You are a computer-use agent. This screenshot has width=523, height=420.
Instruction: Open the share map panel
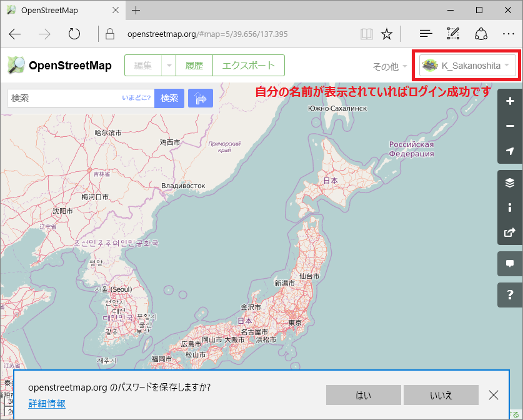[510, 232]
